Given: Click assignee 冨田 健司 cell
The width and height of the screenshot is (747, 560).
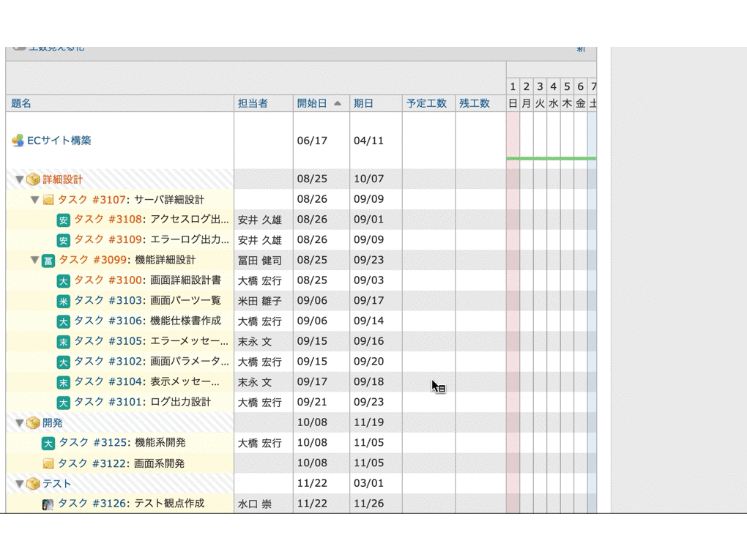Looking at the screenshot, I should tap(264, 261).
